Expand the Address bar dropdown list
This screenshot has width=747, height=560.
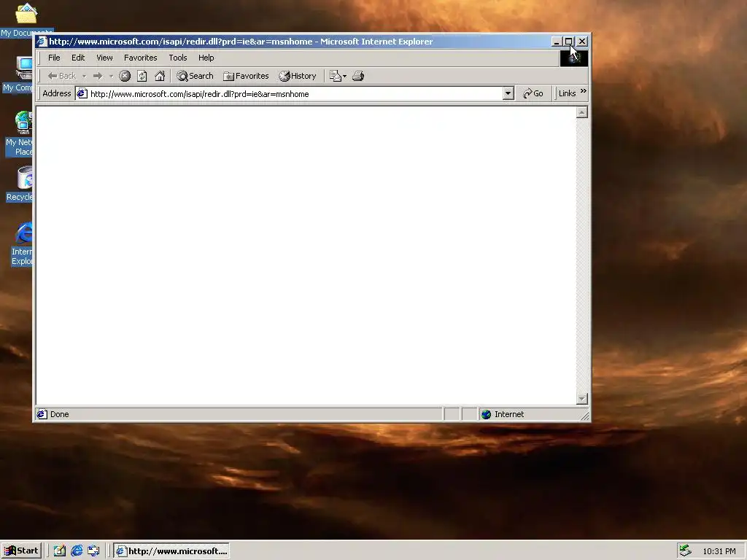coord(508,93)
